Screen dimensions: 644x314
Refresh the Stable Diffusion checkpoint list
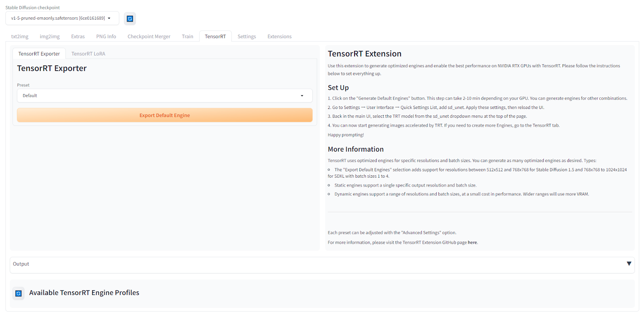coord(130,18)
